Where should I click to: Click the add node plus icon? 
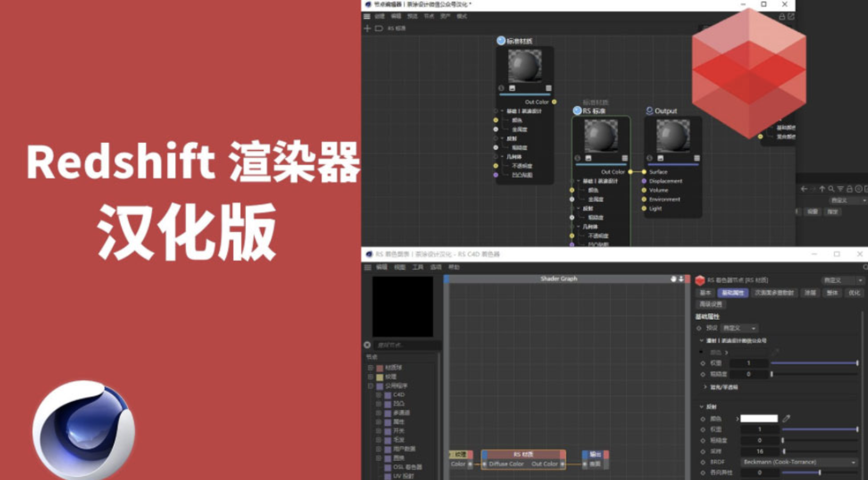pyautogui.click(x=367, y=28)
